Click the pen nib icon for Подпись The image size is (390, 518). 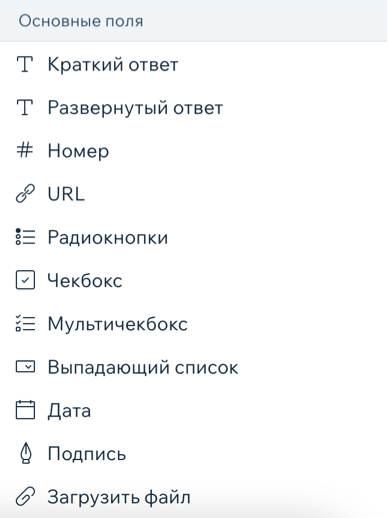26,453
